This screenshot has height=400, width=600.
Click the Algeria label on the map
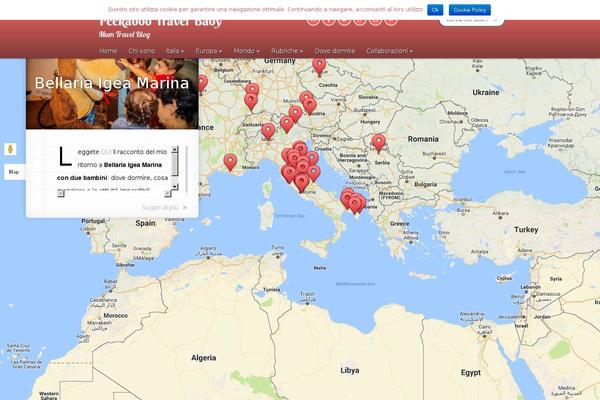point(204,358)
